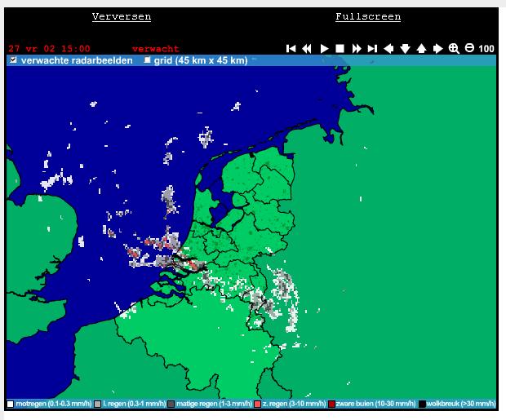Open the Fullscreen link
The image size is (506, 420).
tap(368, 17)
